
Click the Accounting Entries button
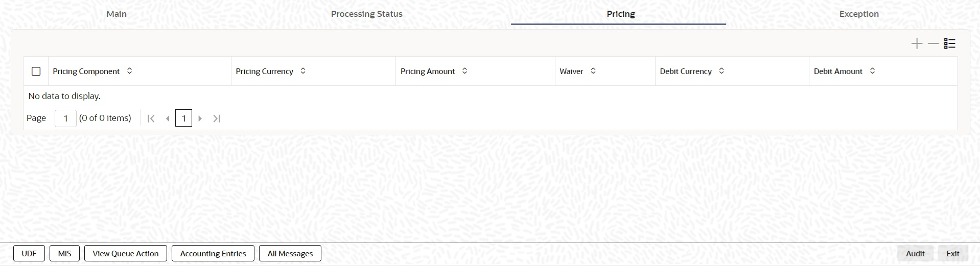(213, 253)
